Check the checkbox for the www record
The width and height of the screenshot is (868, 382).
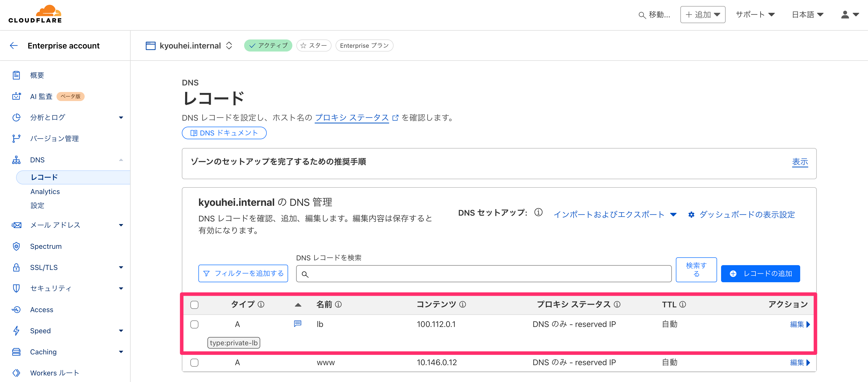(194, 362)
